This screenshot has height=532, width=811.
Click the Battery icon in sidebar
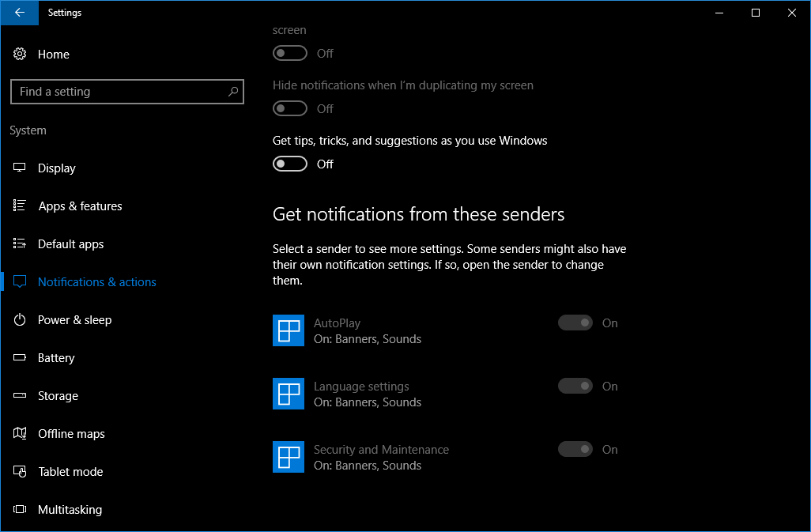[20, 357]
